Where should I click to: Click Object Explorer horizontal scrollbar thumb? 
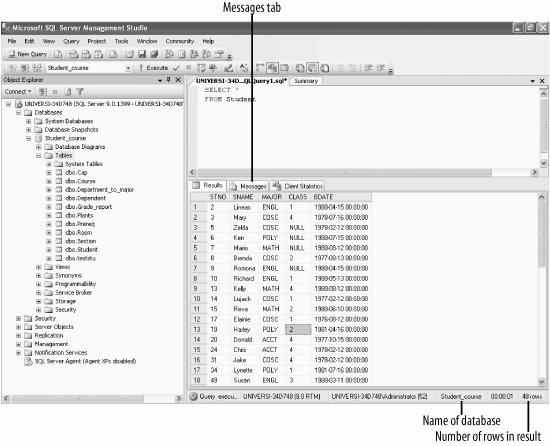pos(77,399)
